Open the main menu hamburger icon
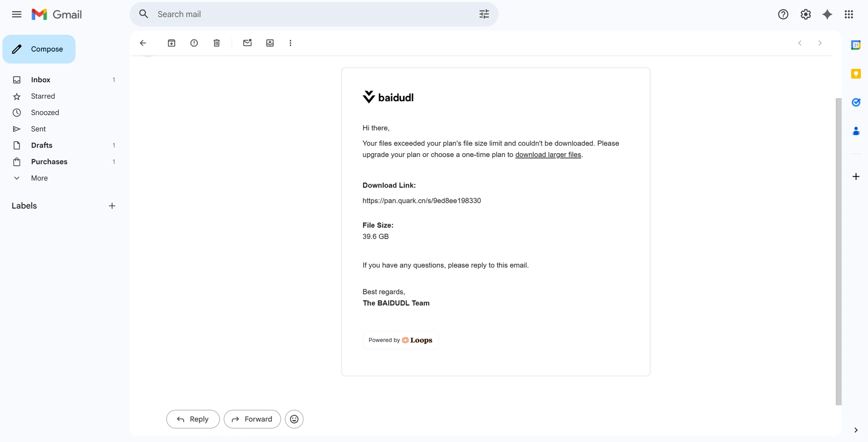The height and width of the screenshot is (442, 868). coord(17,14)
